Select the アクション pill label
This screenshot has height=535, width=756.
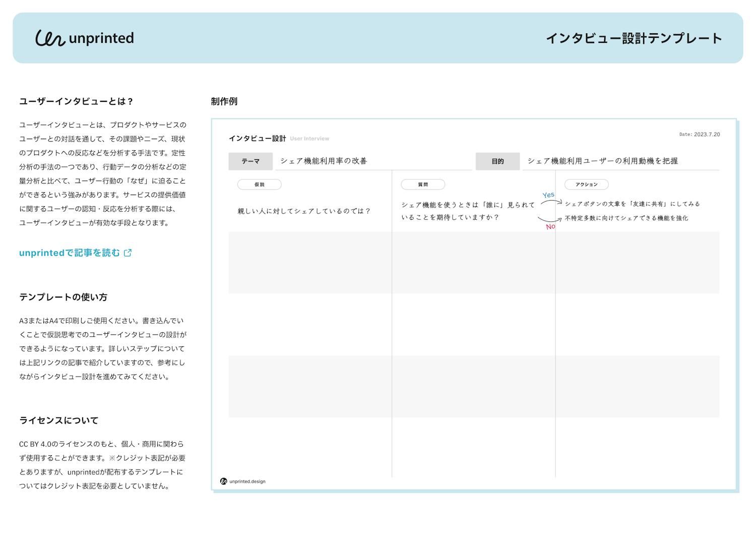(586, 185)
